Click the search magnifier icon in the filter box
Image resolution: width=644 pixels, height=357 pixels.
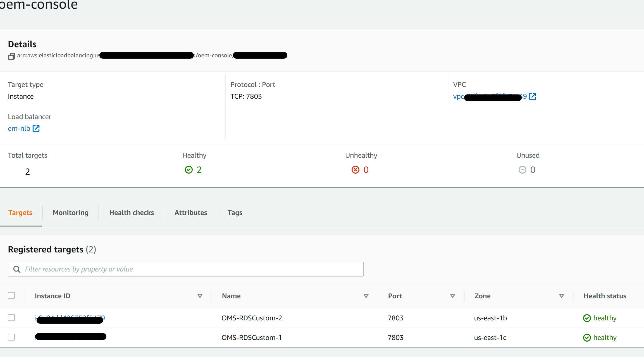click(17, 269)
